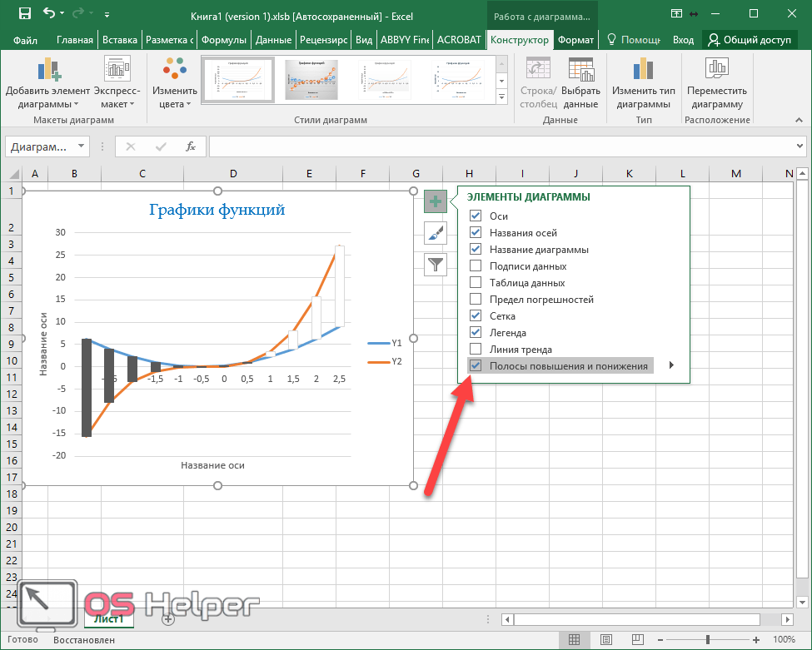
Task: Add a new sheet with plus icon
Action: click(168, 618)
